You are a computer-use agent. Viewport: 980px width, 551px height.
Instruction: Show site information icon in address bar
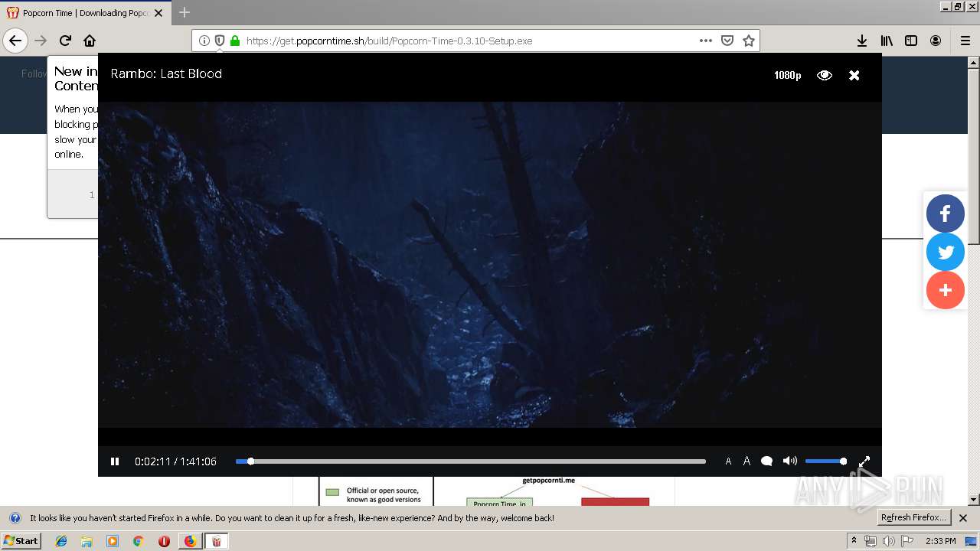click(x=204, y=41)
